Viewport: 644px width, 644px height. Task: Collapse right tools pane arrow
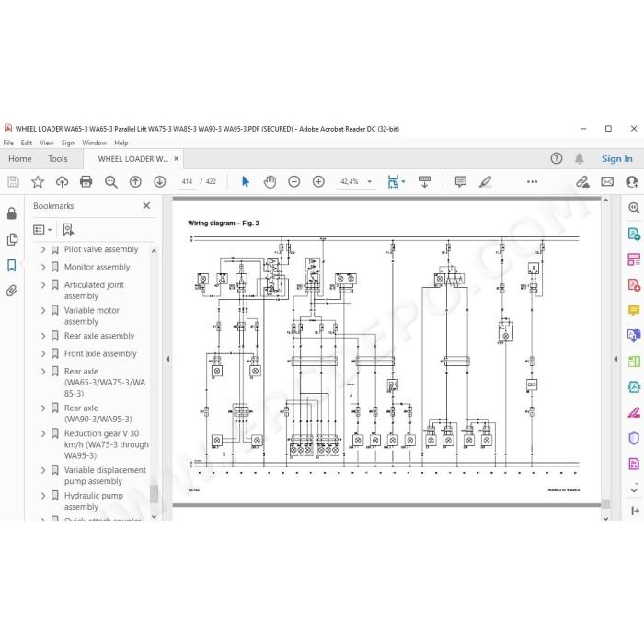coord(615,359)
